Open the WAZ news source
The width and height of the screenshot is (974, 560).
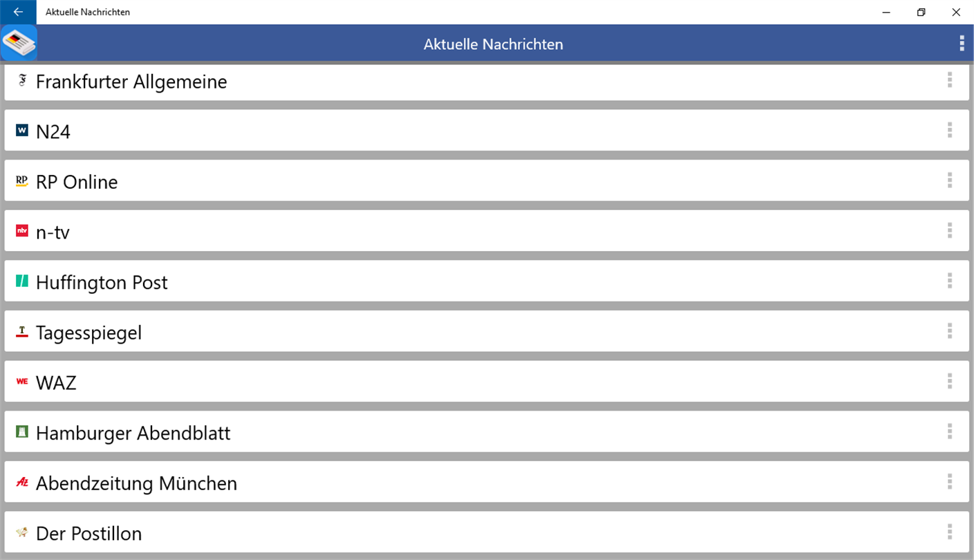[56, 382]
